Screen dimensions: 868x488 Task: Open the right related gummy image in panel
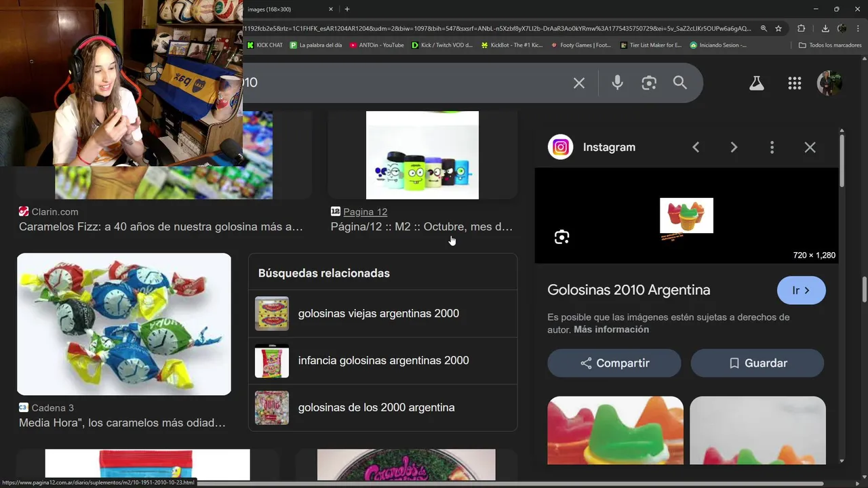pyautogui.click(x=757, y=430)
